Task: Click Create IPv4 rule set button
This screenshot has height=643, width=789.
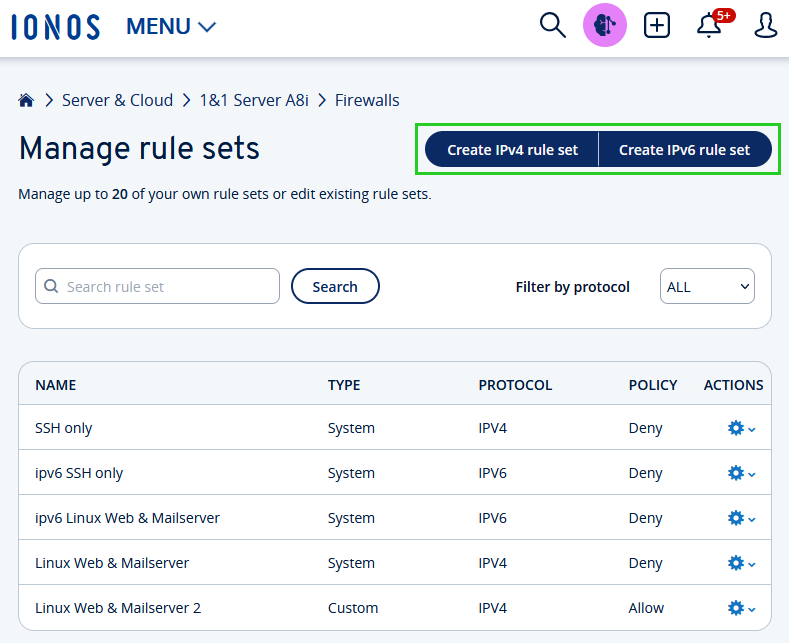Action: click(512, 150)
